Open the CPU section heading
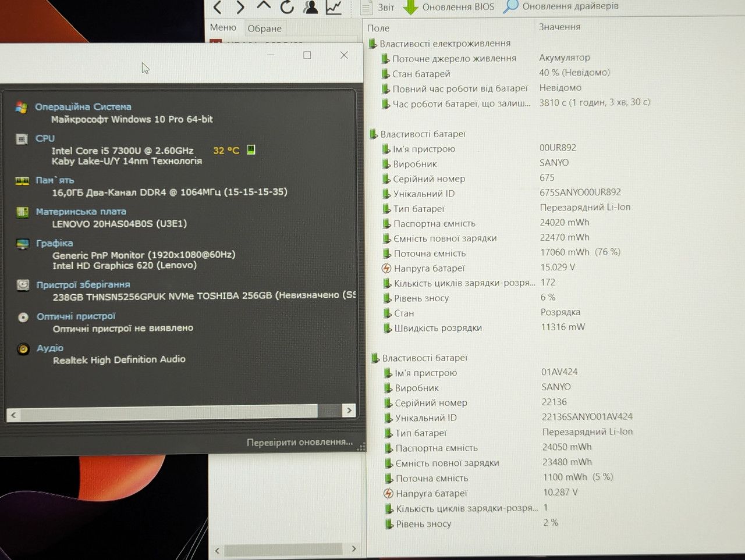Image resolution: width=745 pixels, height=560 pixels. point(45,138)
